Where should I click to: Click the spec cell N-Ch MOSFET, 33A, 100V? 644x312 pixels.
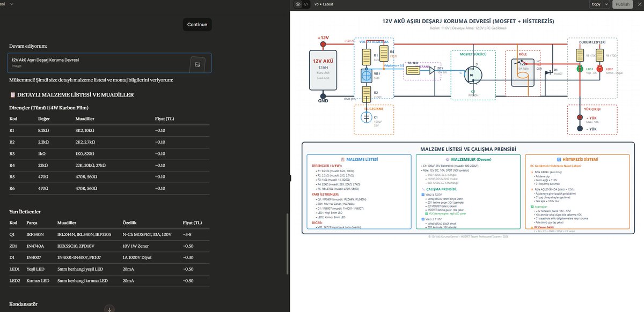147,234
